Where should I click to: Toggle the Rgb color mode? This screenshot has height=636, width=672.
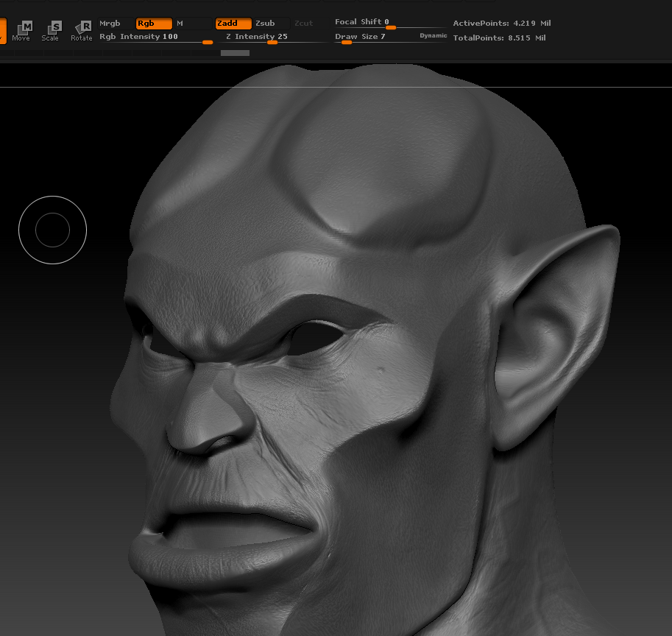point(154,23)
